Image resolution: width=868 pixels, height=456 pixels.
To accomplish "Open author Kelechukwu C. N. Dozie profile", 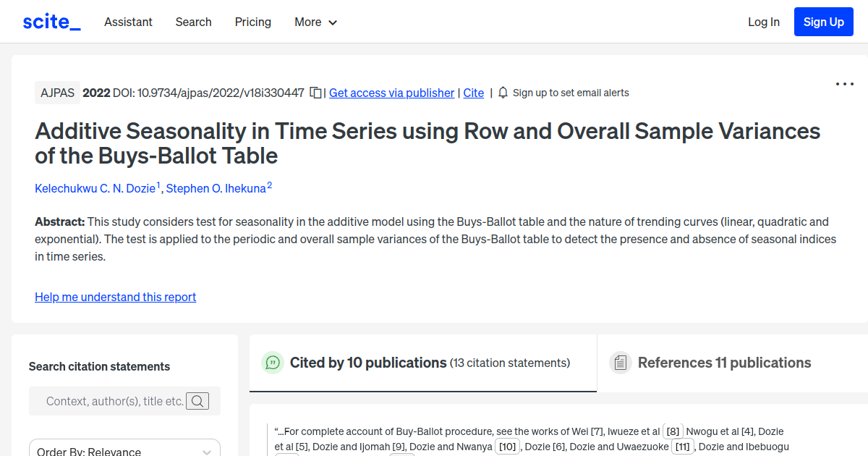I will (x=95, y=188).
